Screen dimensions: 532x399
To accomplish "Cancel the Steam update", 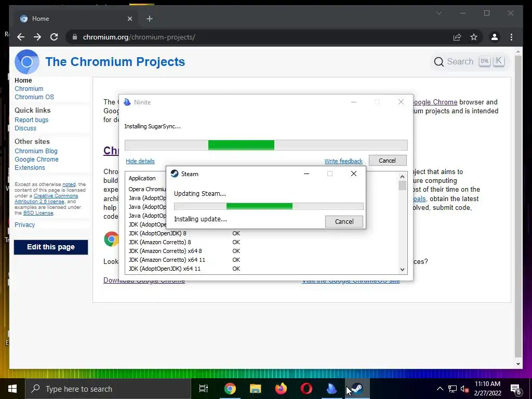I will pos(344,221).
